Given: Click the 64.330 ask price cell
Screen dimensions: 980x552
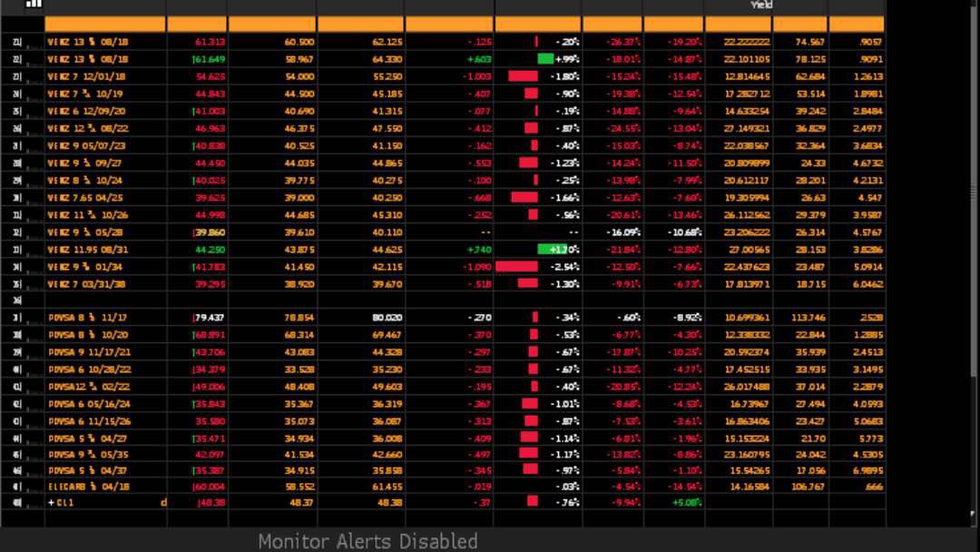Looking at the screenshot, I should 387,59.
